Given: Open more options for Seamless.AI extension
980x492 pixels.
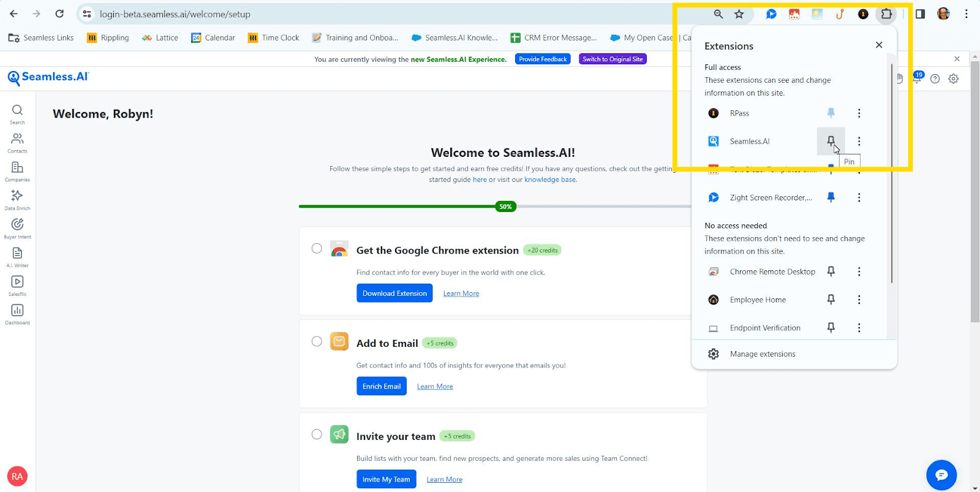Looking at the screenshot, I should pos(859,141).
